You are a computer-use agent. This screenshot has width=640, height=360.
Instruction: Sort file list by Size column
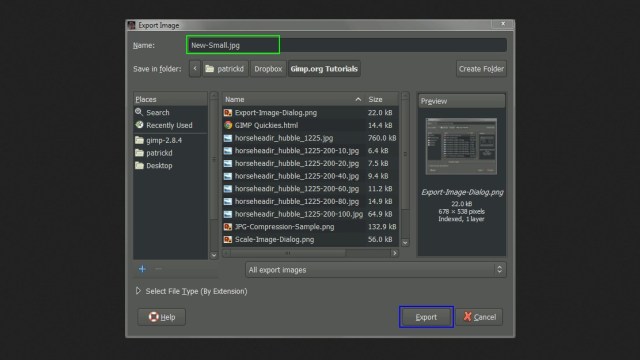[x=382, y=99]
